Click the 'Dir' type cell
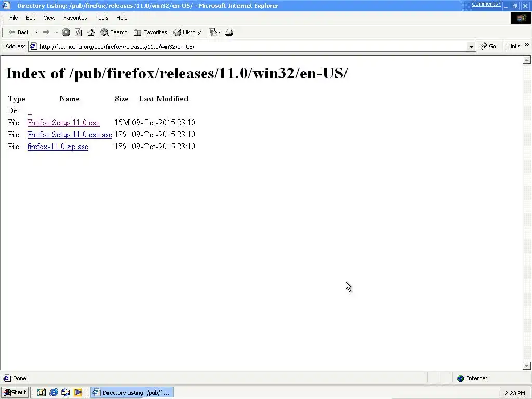 point(12,111)
